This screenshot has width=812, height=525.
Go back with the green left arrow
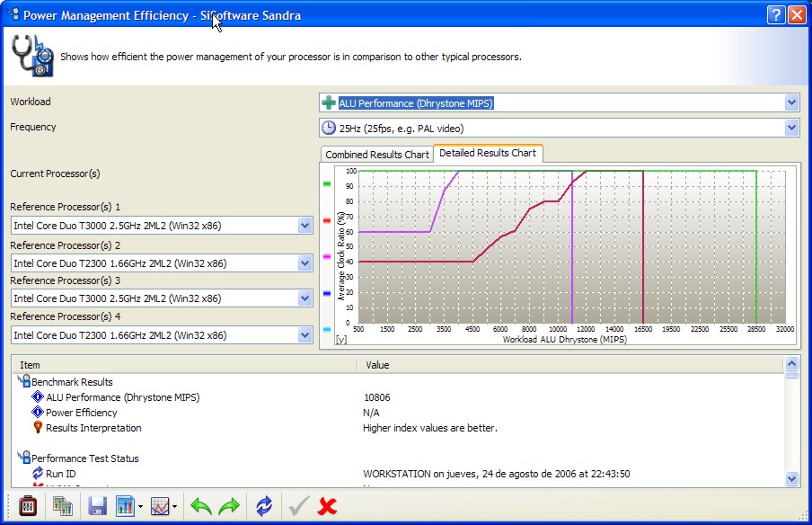[201, 506]
